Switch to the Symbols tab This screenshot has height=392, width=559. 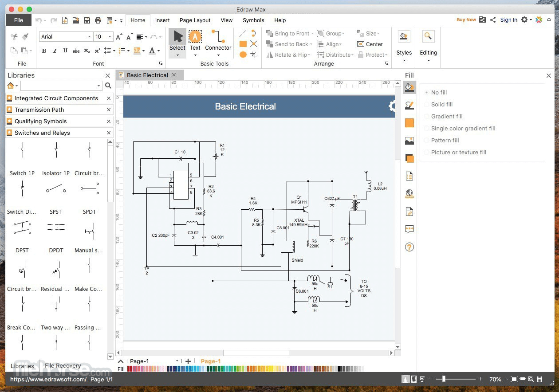coord(253,20)
